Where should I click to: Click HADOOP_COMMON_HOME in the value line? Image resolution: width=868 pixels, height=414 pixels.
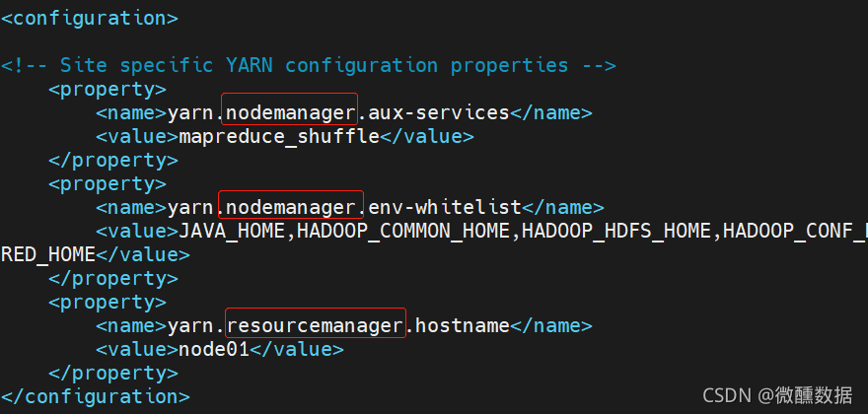403,232
